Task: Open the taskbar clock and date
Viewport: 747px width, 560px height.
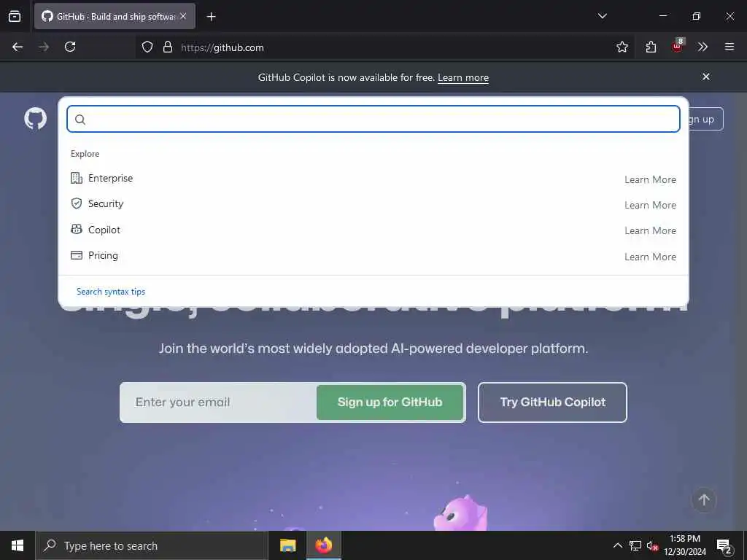Action: coord(685,545)
